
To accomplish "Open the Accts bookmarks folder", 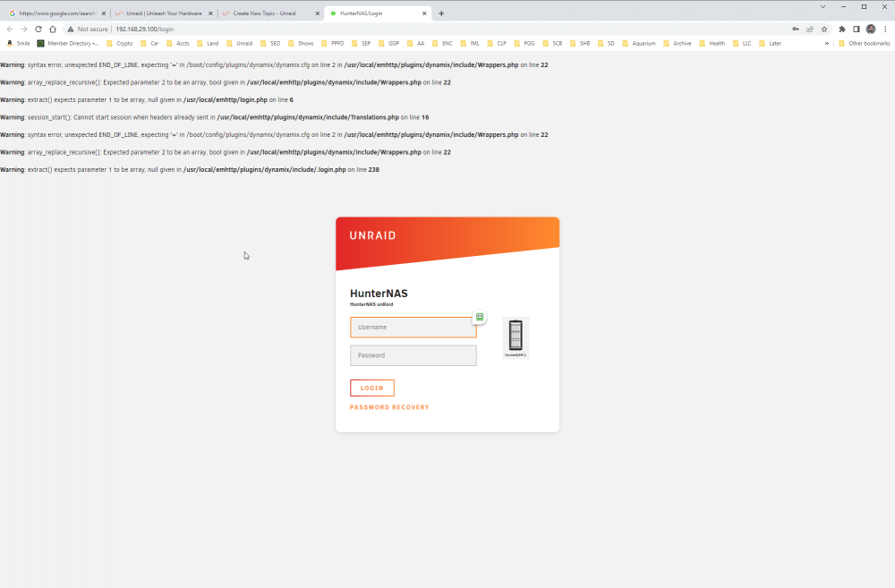I will [177, 43].
